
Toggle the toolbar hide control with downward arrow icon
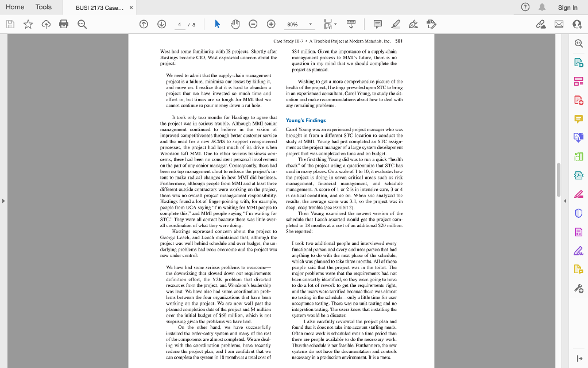tap(351, 24)
